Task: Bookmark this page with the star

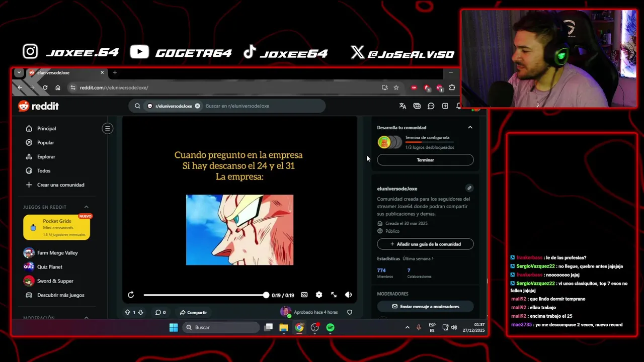Action: 396,87
